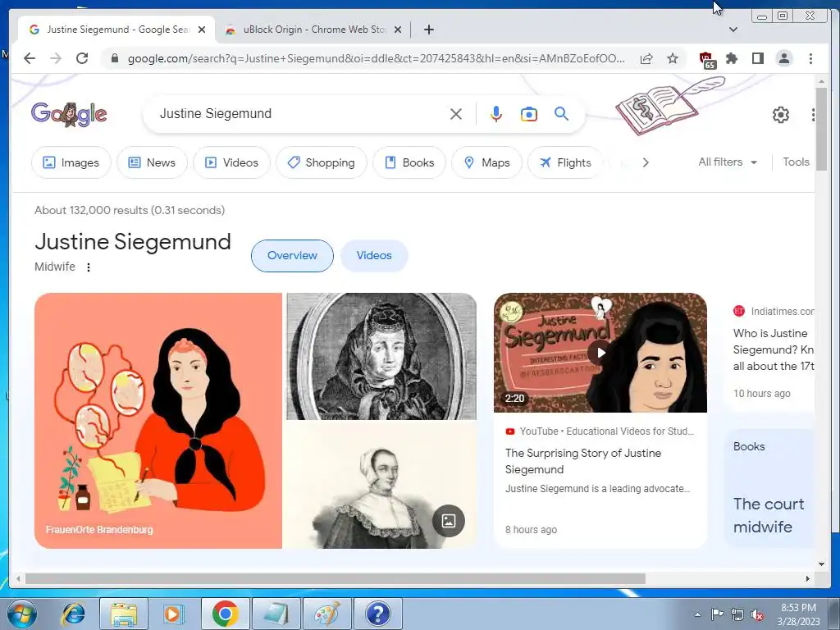Open Windows Explorer from taskbar
The width and height of the screenshot is (840, 630).
124,614
